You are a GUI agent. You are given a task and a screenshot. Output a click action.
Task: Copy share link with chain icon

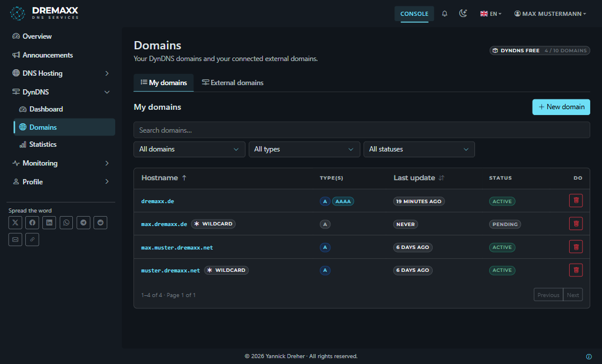(x=32, y=240)
